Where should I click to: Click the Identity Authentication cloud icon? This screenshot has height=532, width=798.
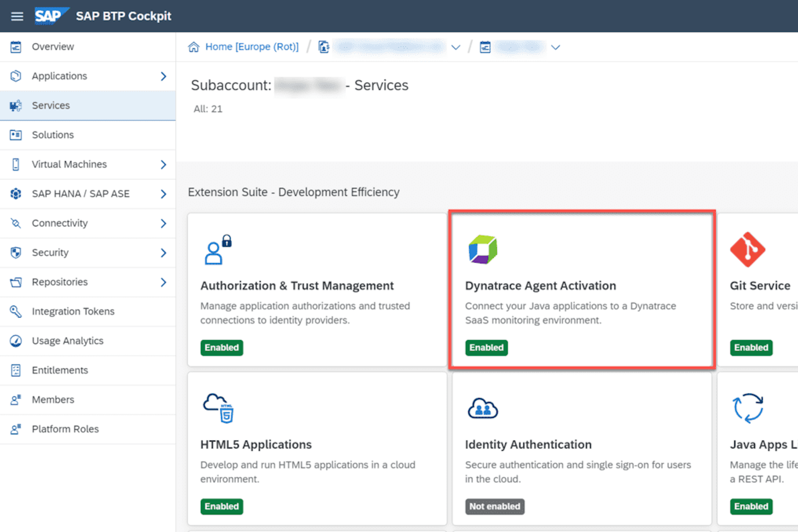(x=483, y=408)
